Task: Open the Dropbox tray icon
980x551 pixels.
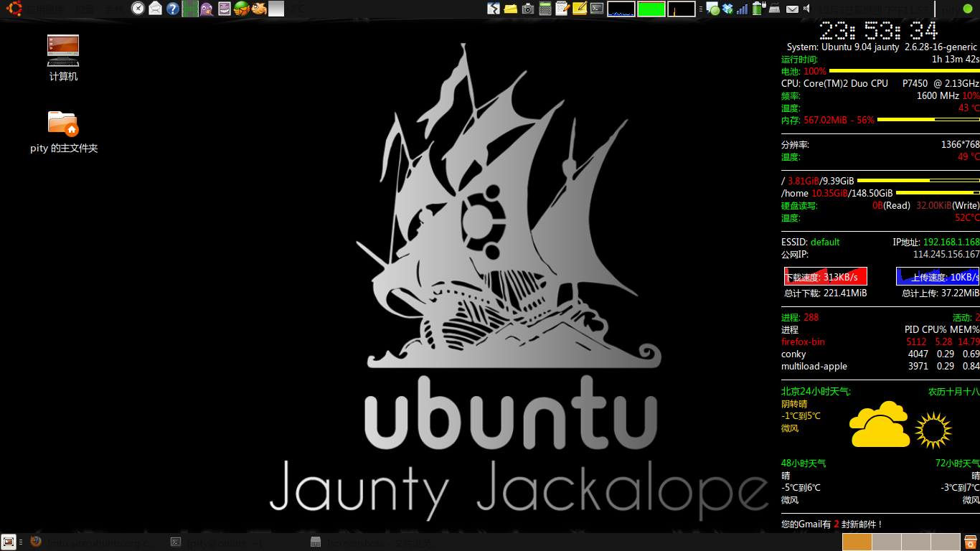Action: tap(727, 9)
